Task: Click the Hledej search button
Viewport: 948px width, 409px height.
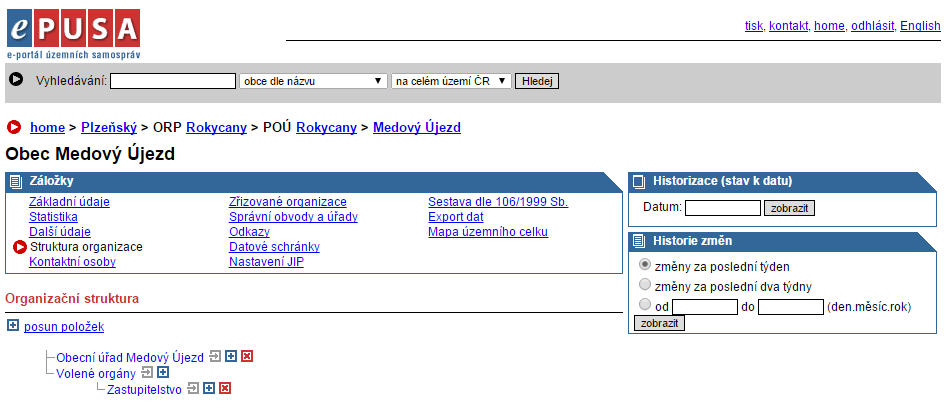Action: [537, 81]
